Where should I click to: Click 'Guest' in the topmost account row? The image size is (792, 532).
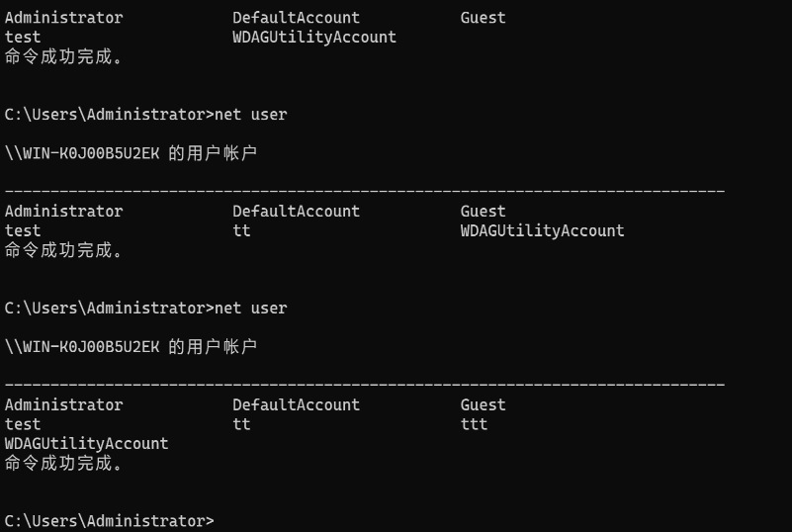[483, 18]
